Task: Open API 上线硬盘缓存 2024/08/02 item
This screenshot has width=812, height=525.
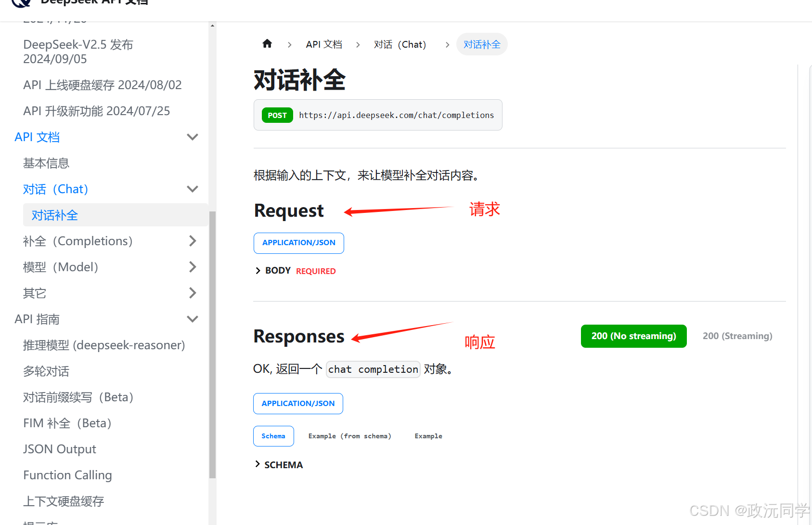Action: click(x=103, y=85)
